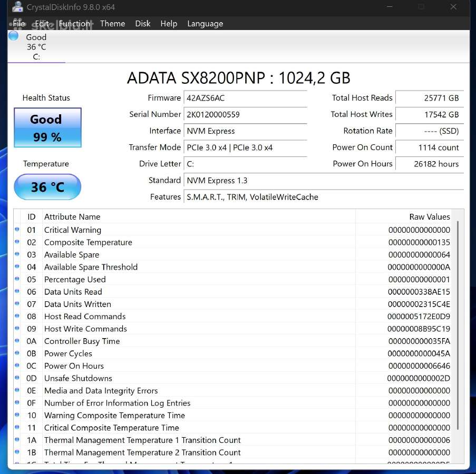Click status dot for Number of Error Information Log Entries
Screen dimensions: 476x474
(x=17, y=402)
